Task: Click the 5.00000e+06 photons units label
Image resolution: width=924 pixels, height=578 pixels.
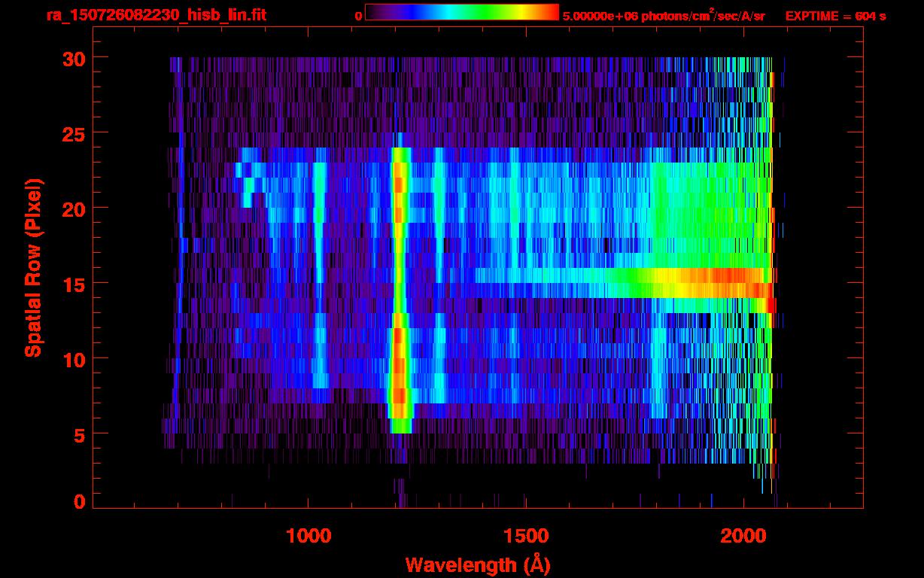Action: [663, 16]
